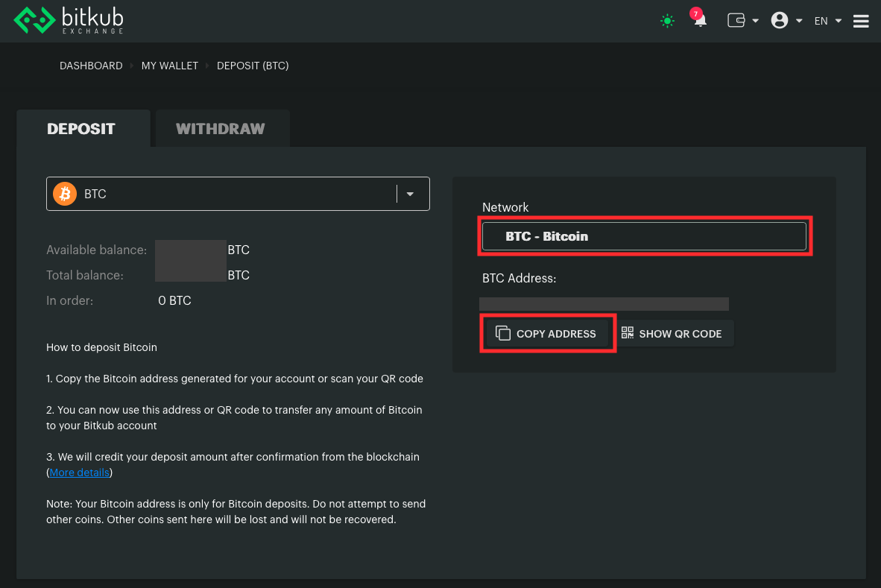881x588 pixels.
Task: Open the hamburger menu
Action: pyautogui.click(x=861, y=22)
